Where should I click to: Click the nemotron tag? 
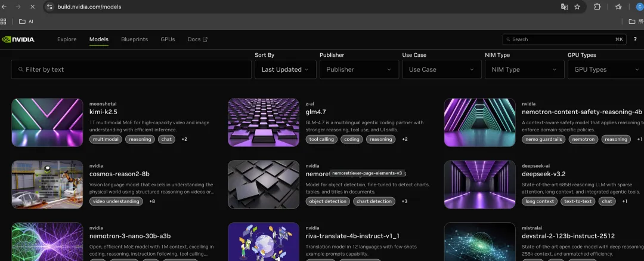[583, 140]
